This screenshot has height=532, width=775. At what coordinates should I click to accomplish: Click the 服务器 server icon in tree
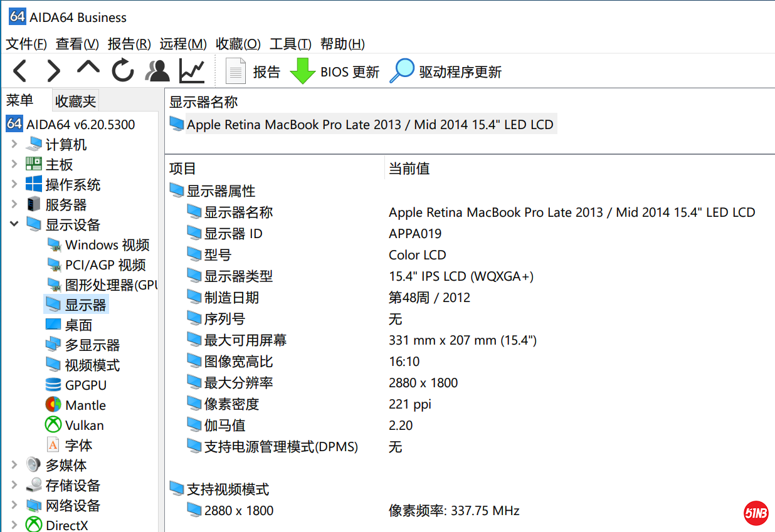point(34,204)
